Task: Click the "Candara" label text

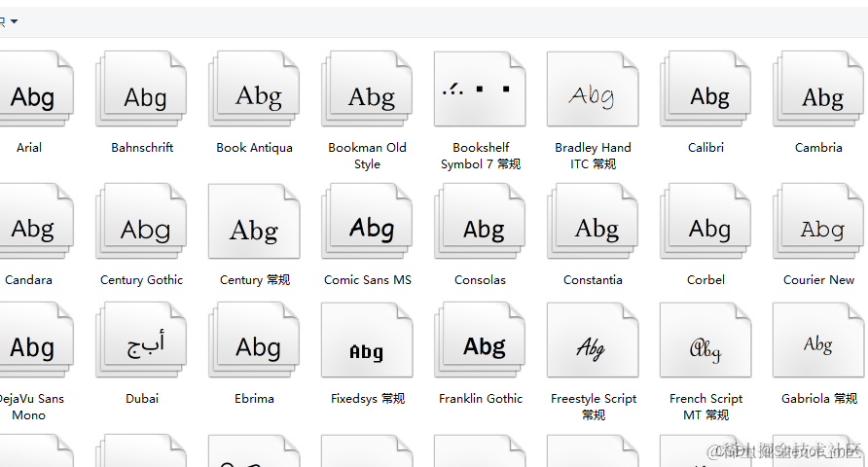Action: click(x=28, y=280)
